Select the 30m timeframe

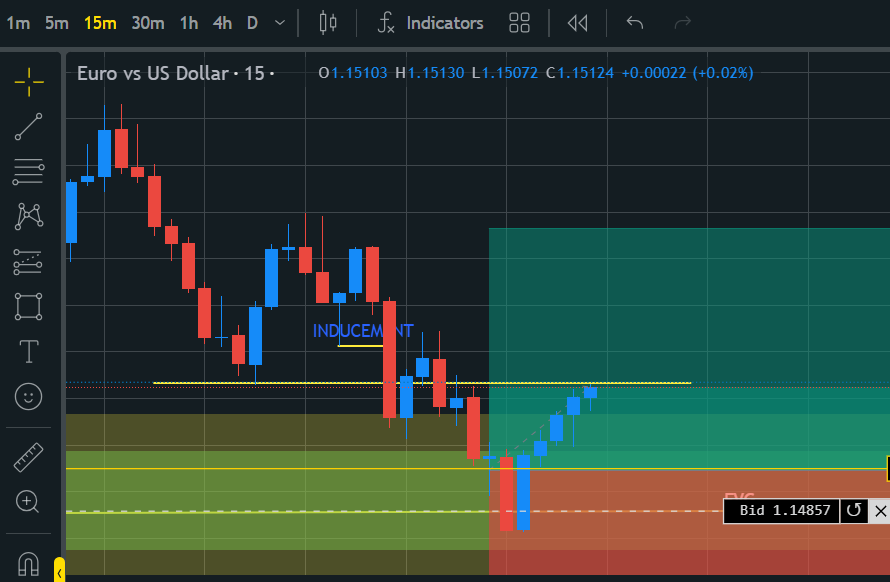pyautogui.click(x=148, y=23)
